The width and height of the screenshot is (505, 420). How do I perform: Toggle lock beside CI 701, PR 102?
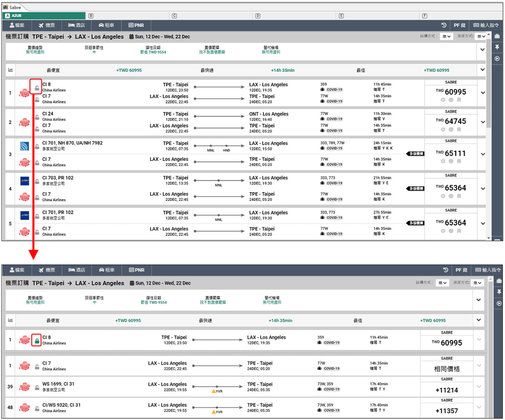(37, 216)
